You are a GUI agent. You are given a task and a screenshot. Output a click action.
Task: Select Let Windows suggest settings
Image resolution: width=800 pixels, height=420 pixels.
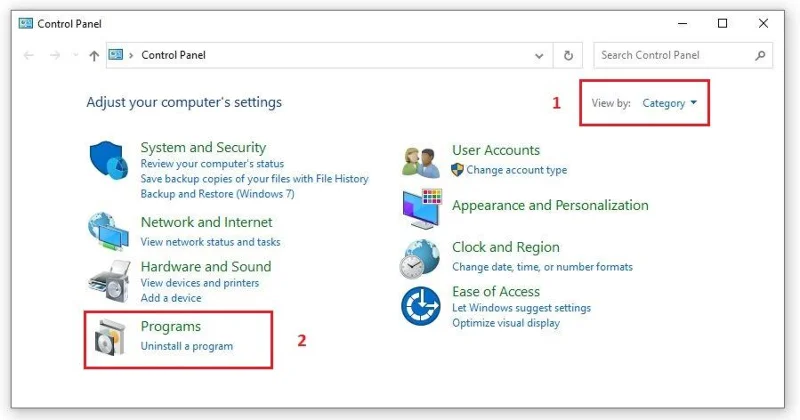tap(521, 308)
